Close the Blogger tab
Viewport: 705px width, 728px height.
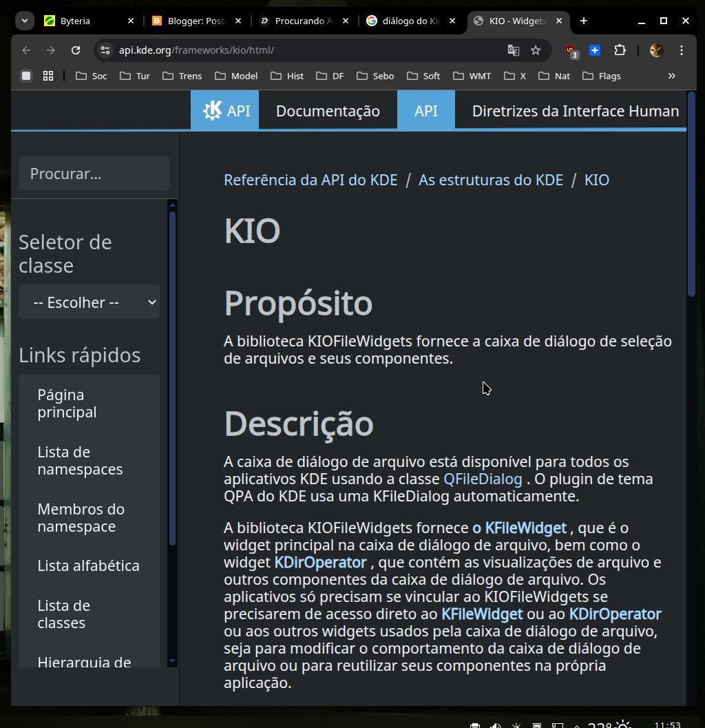tap(238, 21)
